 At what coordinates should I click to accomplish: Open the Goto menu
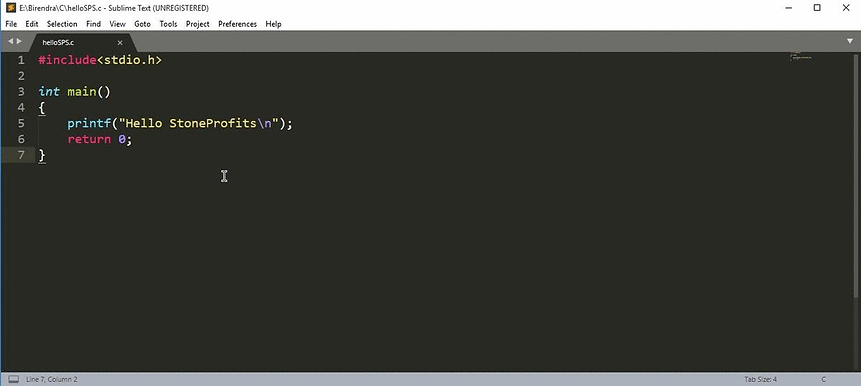(x=142, y=24)
